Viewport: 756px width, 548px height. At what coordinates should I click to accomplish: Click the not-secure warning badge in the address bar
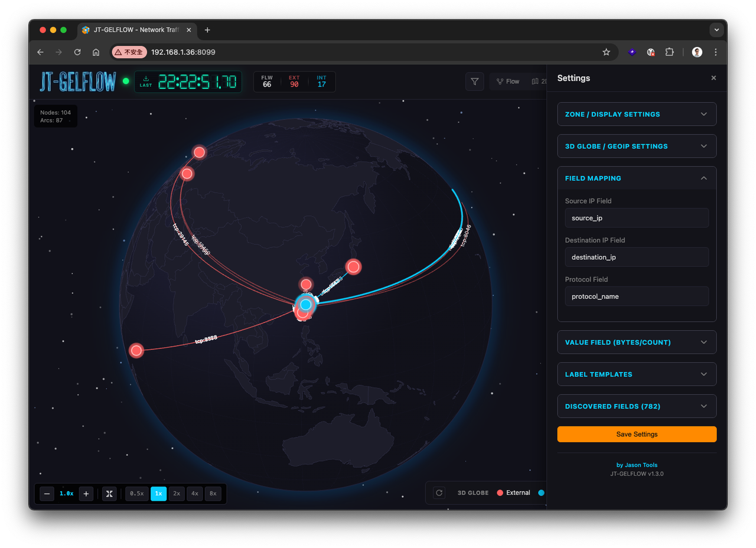tap(129, 52)
